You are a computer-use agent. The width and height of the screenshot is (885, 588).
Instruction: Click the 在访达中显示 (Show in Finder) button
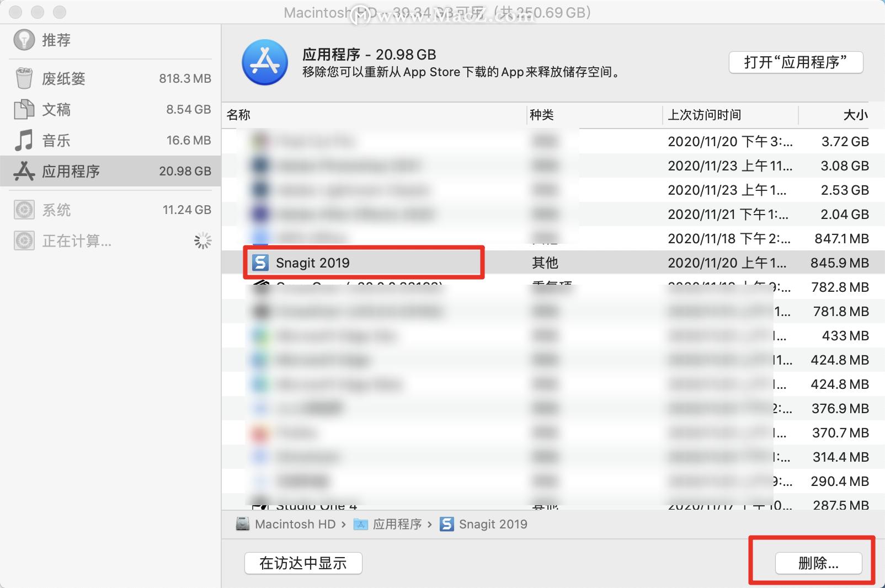click(303, 563)
